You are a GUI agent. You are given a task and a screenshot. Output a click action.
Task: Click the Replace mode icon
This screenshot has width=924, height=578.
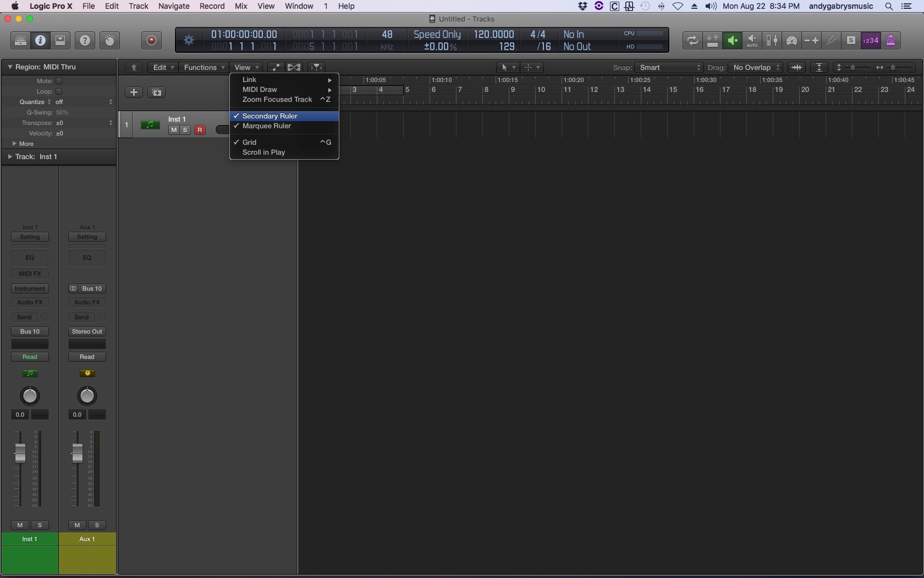point(712,40)
